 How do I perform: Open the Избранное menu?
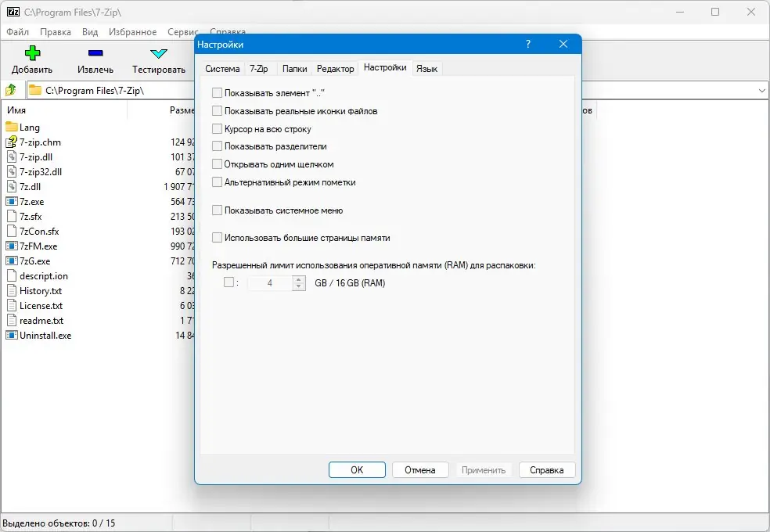[x=132, y=32]
